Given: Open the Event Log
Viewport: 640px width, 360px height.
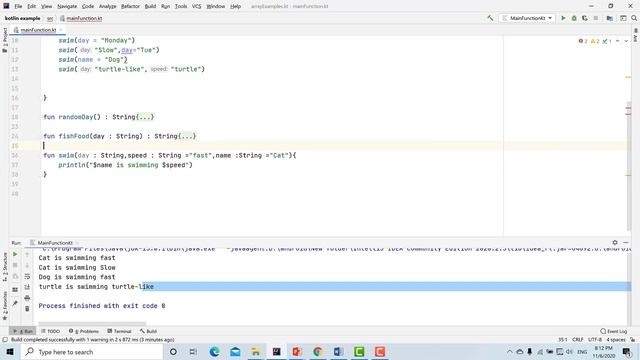Looking at the screenshot, I should pyautogui.click(x=614, y=331).
